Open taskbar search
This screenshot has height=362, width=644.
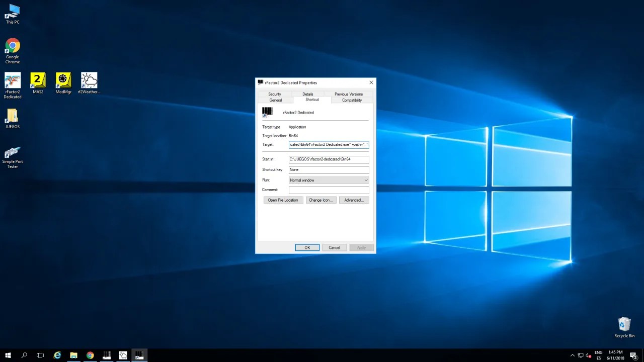[x=24, y=355]
